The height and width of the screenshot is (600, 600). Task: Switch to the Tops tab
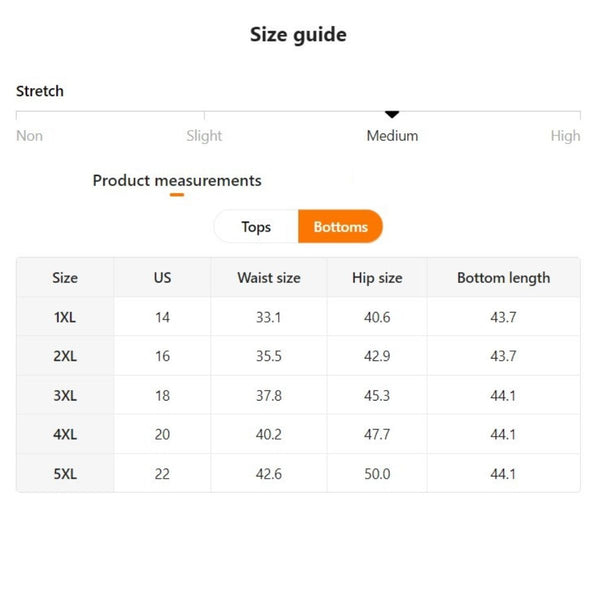click(x=256, y=227)
